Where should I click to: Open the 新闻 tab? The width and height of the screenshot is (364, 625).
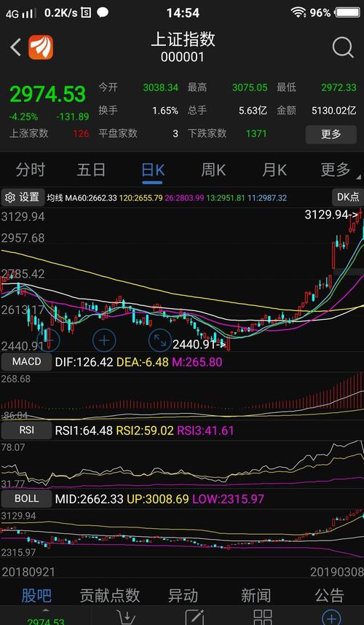[x=256, y=596]
